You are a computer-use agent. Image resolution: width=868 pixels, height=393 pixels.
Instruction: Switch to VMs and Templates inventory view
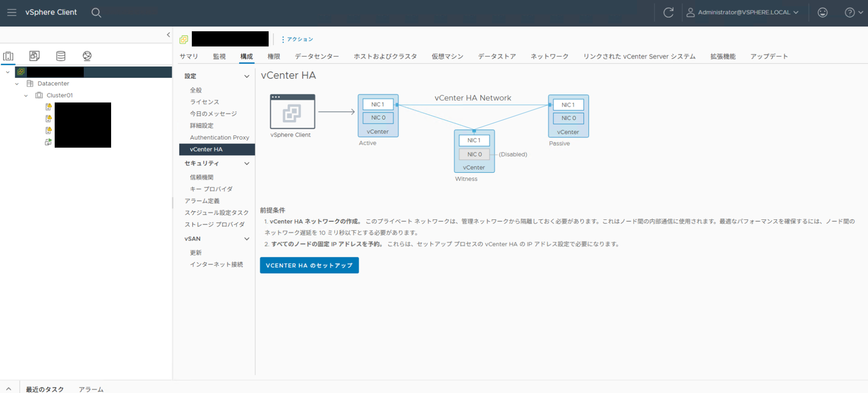click(x=34, y=56)
